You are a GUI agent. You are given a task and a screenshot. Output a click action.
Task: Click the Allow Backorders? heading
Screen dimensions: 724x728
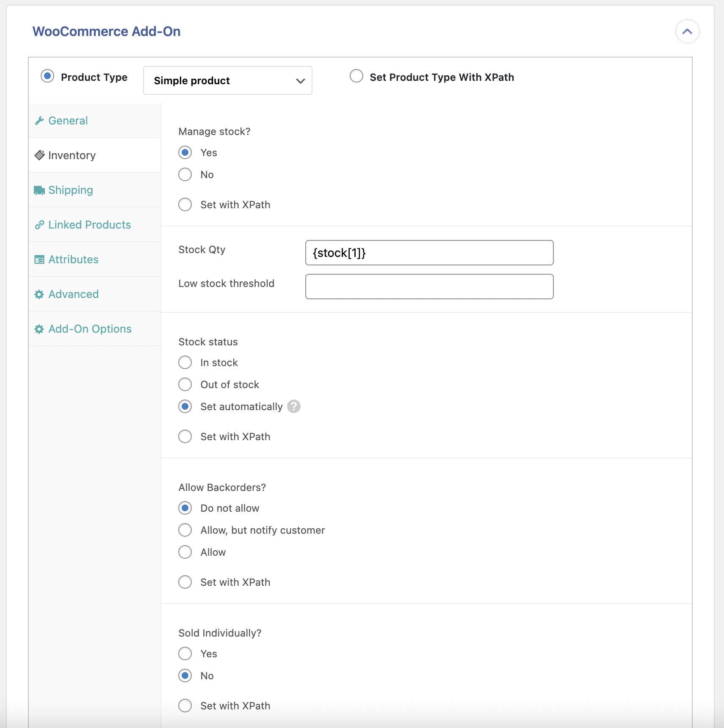pos(222,488)
